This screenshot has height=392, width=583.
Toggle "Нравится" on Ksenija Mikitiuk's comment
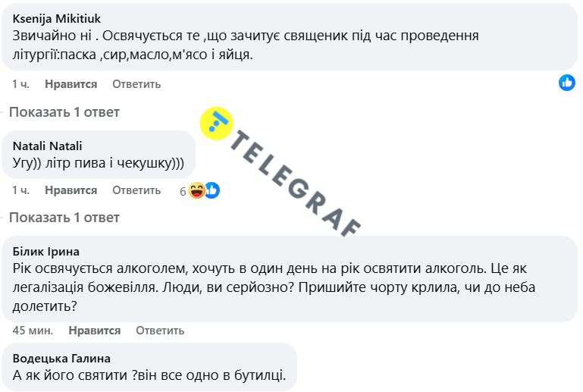(71, 84)
